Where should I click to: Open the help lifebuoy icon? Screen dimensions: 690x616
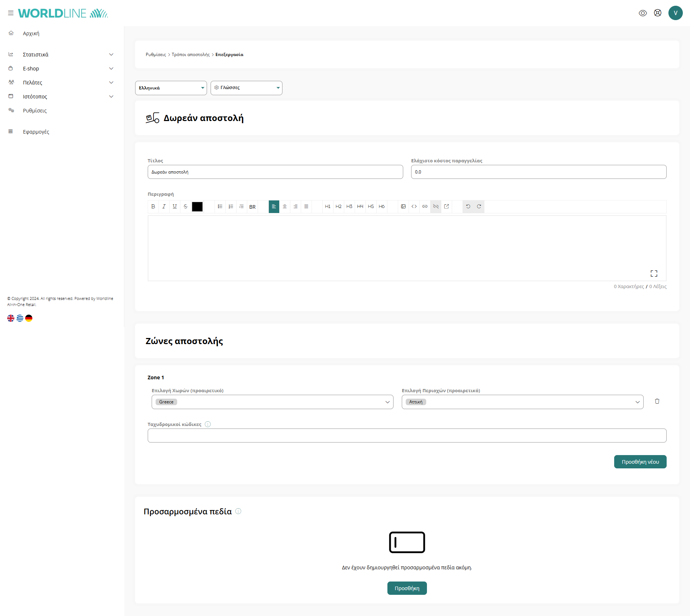(x=657, y=13)
